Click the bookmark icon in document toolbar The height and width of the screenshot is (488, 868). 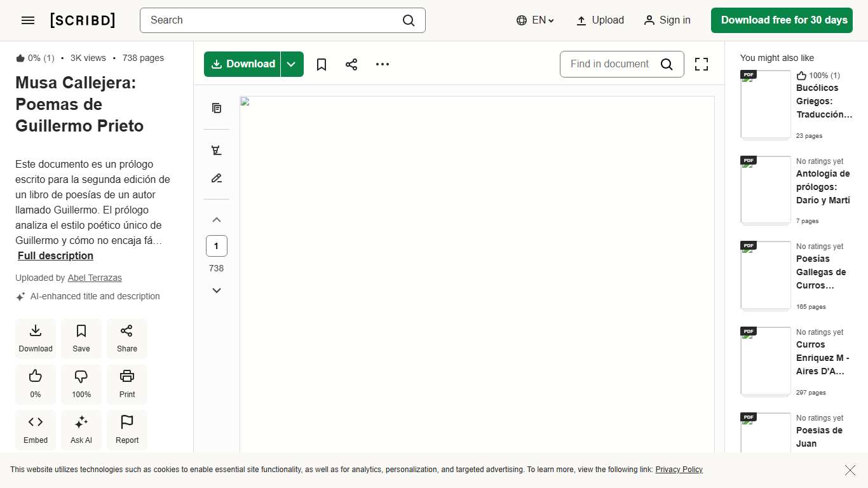[x=322, y=64]
